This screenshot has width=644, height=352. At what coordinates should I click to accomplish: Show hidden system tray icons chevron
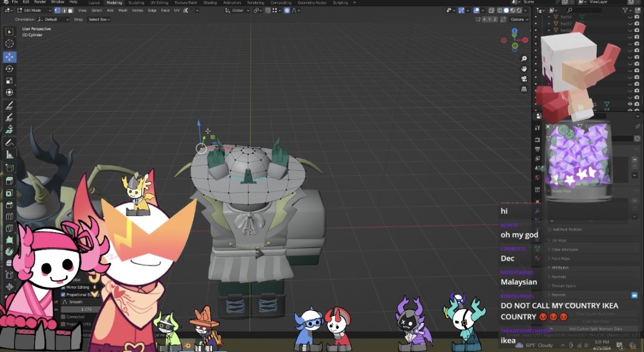point(563,345)
